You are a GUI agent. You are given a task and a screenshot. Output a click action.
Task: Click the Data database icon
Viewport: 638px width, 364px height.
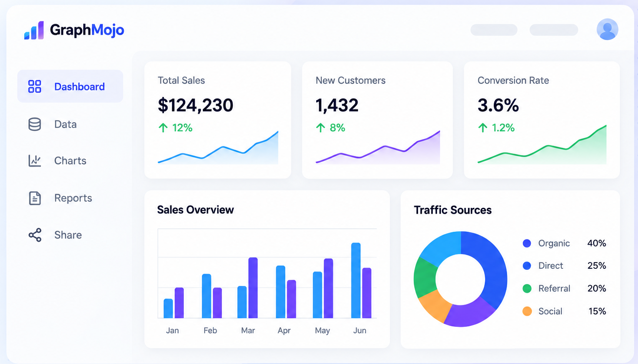pyautogui.click(x=35, y=124)
